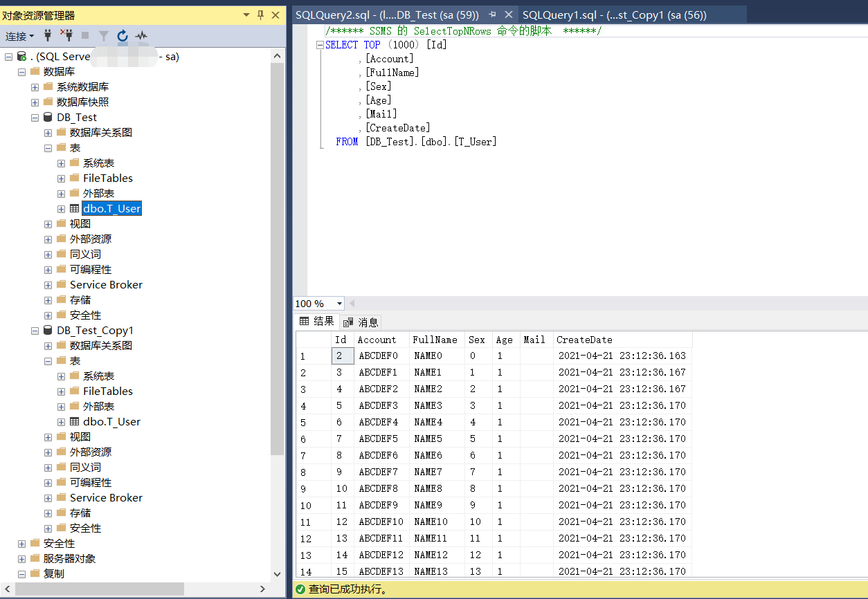Switch to the SQLQuery2.sql tab
Image resolution: width=868 pixels, height=599 pixels.
[387, 15]
